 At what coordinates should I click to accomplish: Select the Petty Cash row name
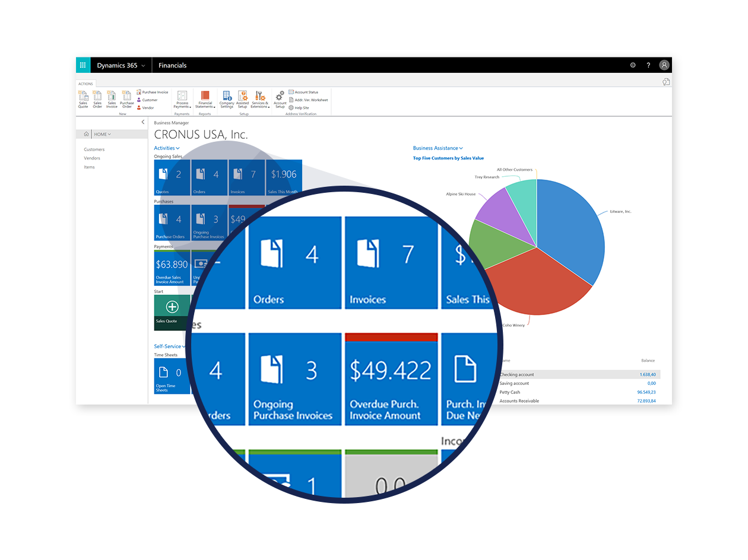pyautogui.click(x=510, y=393)
